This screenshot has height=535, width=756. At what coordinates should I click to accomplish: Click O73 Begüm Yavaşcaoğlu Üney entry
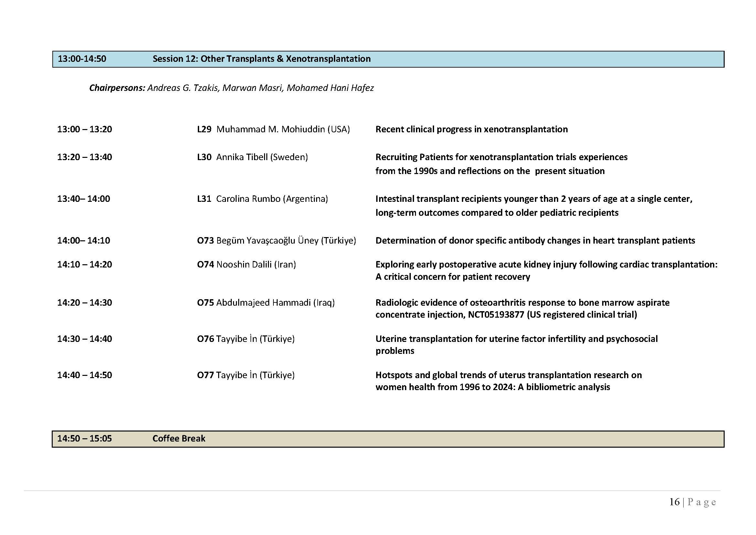[277, 240]
